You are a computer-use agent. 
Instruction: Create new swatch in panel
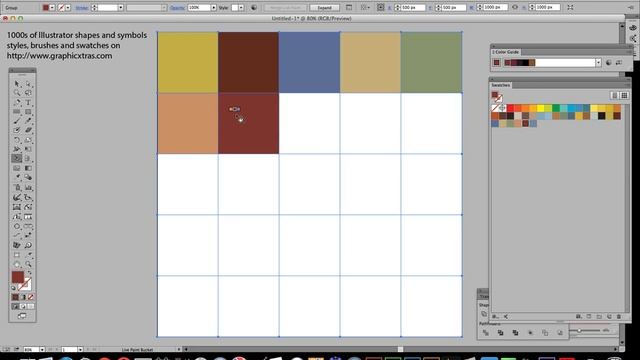[x=609, y=317]
